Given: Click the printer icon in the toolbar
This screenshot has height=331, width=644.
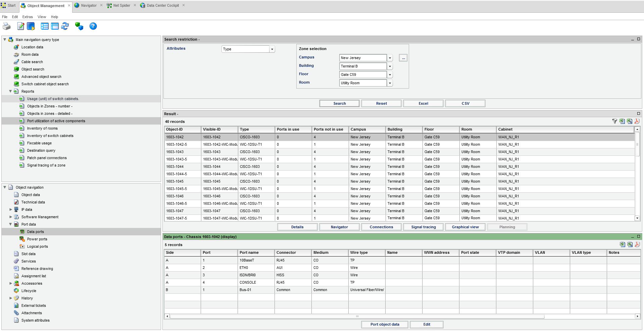Looking at the screenshot, I should (6, 26).
